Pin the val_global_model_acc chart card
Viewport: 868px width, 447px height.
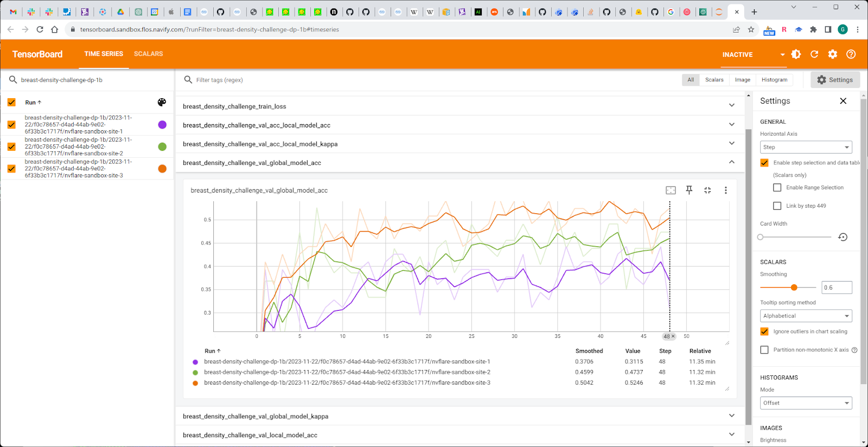[x=689, y=190]
